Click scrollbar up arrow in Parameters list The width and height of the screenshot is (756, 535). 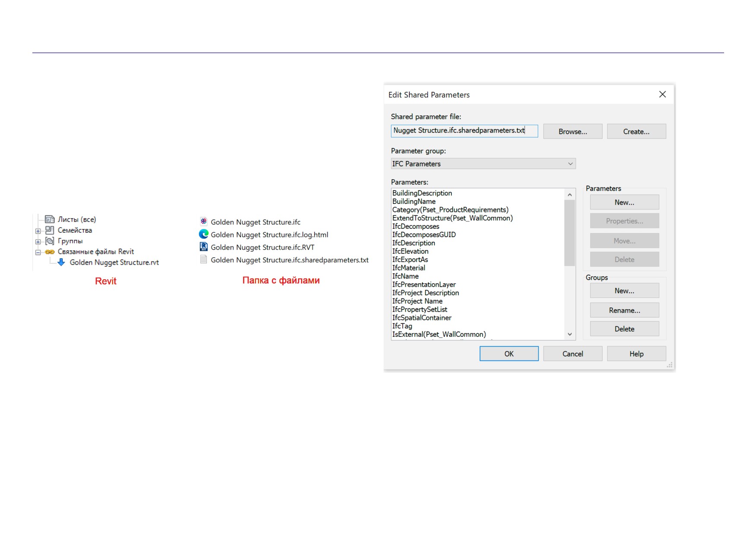tap(570, 195)
